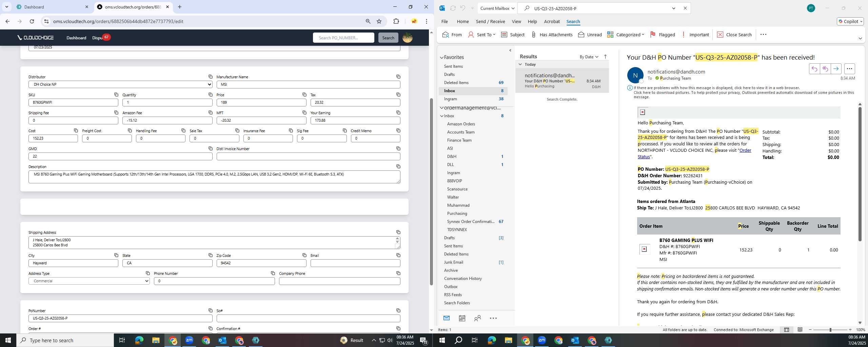This screenshot has width=868, height=347.
Task: Filter results by Flagged
Action: click(x=663, y=35)
